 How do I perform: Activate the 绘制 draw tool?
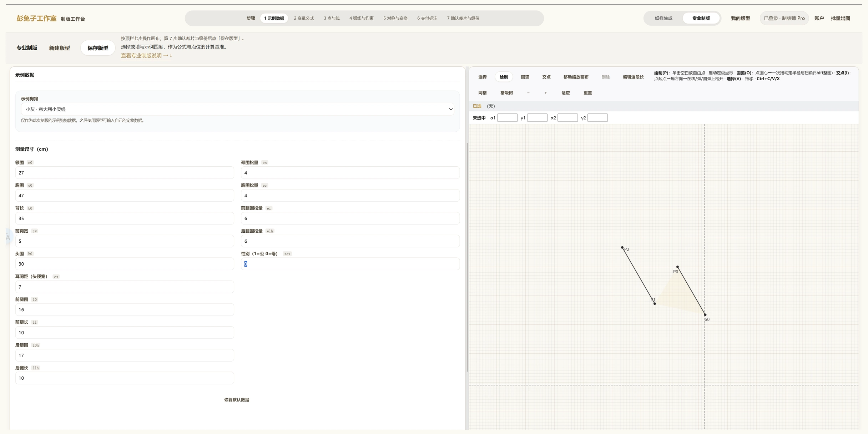point(504,77)
